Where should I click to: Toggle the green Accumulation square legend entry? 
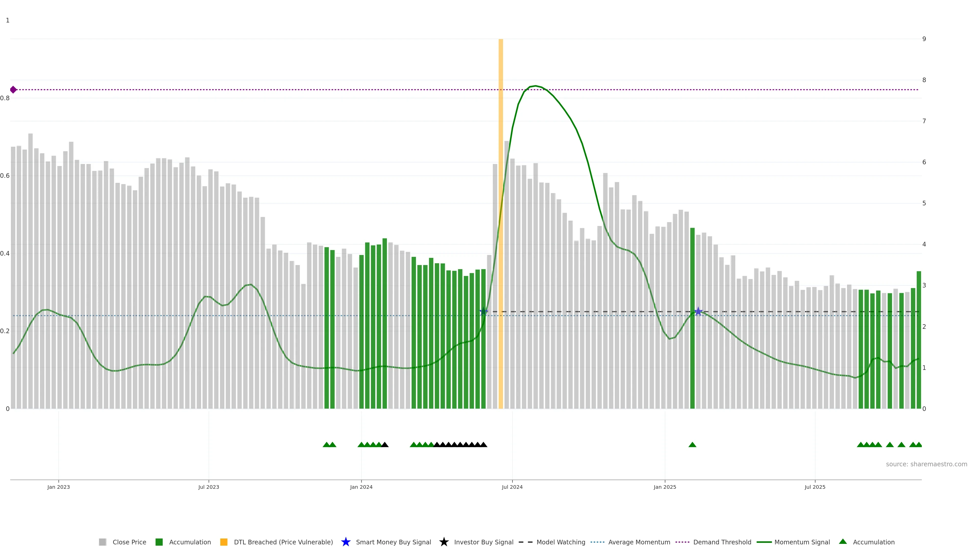pyautogui.click(x=160, y=542)
